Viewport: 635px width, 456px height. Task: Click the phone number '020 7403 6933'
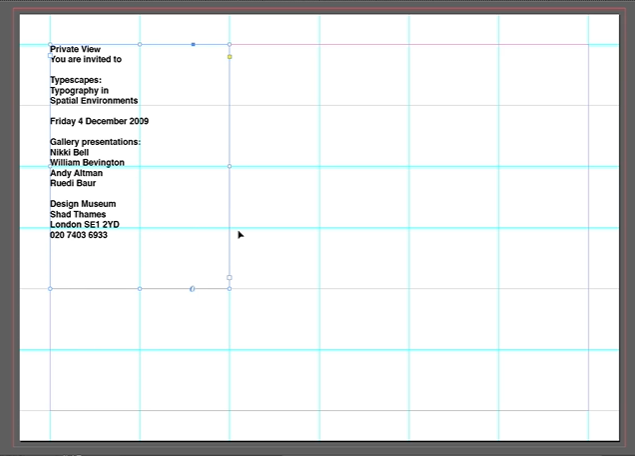click(79, 235)
